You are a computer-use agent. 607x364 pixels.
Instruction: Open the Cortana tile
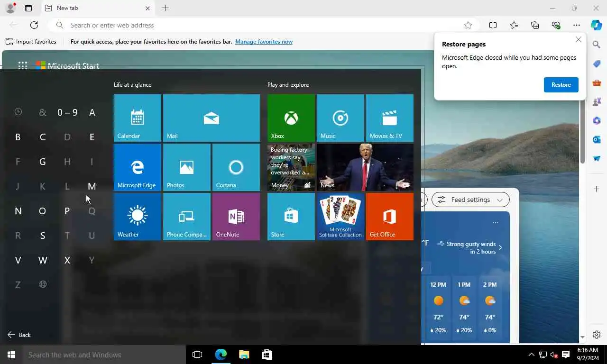tap(236, 167)
